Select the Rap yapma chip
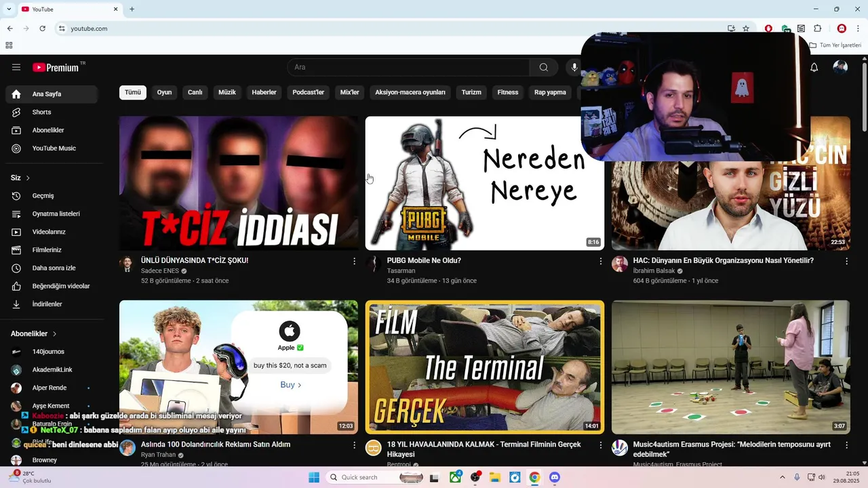 (550, 92)
